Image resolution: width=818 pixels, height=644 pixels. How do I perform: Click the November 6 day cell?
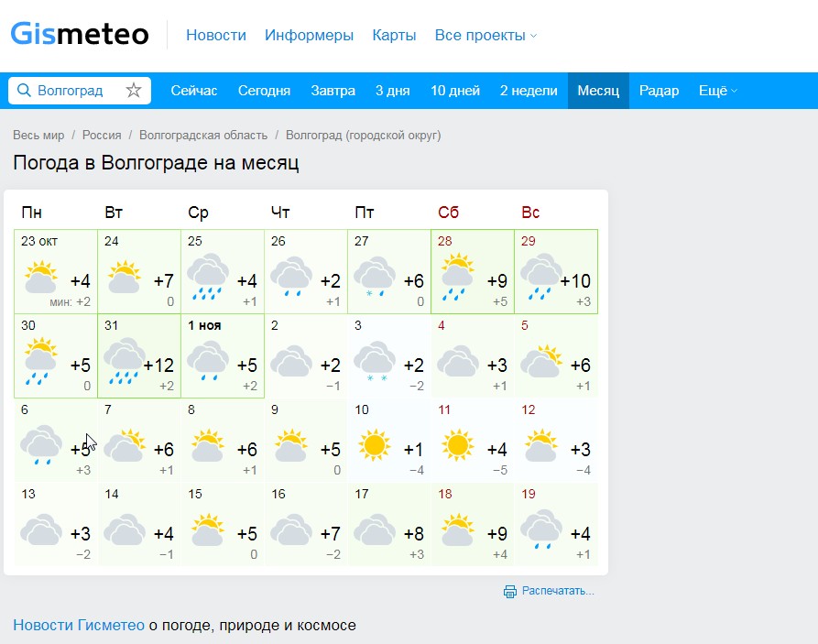point(56,440)
